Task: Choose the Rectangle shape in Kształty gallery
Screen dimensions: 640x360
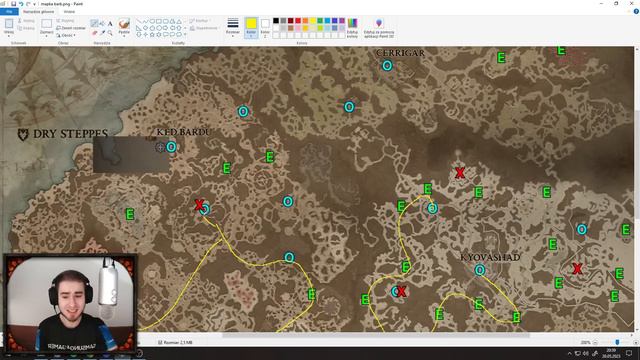Action: [159, 21]
